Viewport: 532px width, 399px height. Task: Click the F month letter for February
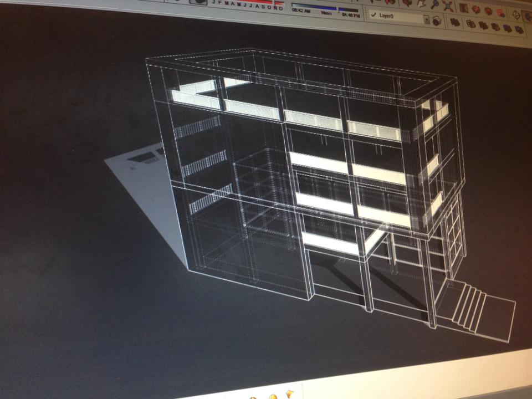[219, 2]
